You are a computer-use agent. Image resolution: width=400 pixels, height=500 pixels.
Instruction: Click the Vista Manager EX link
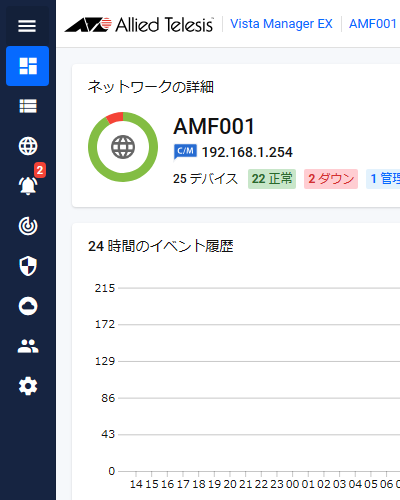coord(281,24)
